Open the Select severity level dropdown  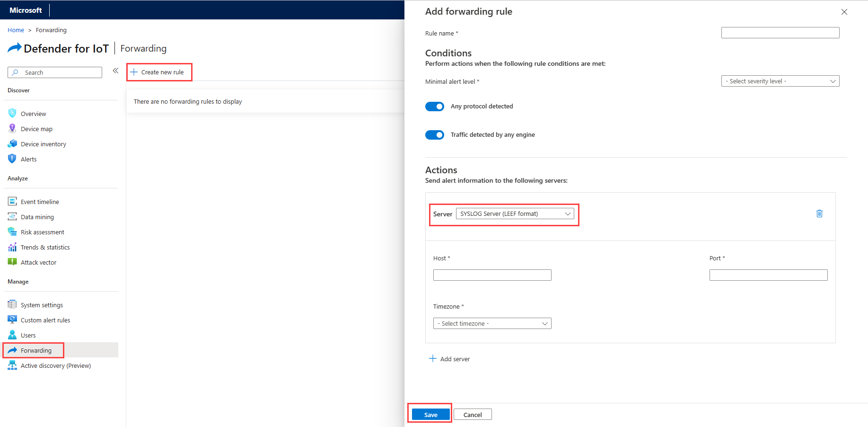click(780, 81)
